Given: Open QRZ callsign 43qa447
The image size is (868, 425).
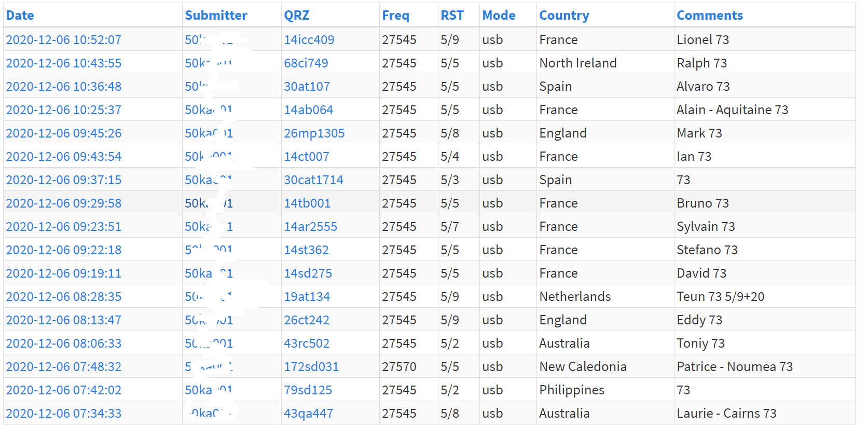Looking at the screenshot, I should pyautogui.click(x=308, y=413).
